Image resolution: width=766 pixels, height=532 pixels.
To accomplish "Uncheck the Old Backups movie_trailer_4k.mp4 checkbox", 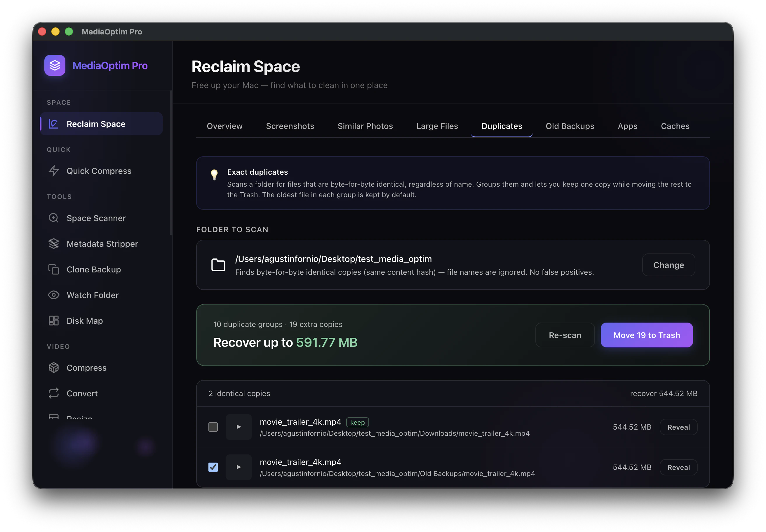I will tap(213, 467).
